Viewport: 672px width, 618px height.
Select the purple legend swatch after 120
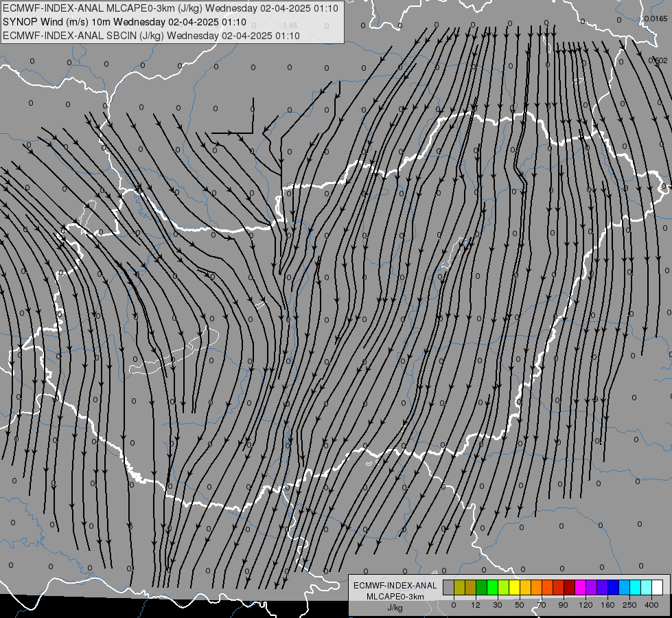[x=592, y=587]
